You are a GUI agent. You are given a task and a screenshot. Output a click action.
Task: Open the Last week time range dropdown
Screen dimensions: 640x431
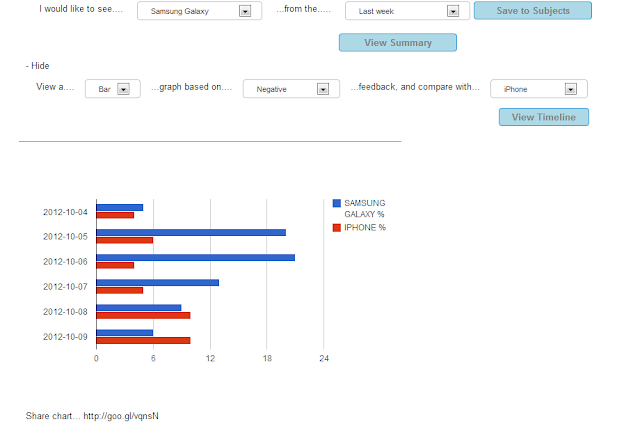[407, 11]
